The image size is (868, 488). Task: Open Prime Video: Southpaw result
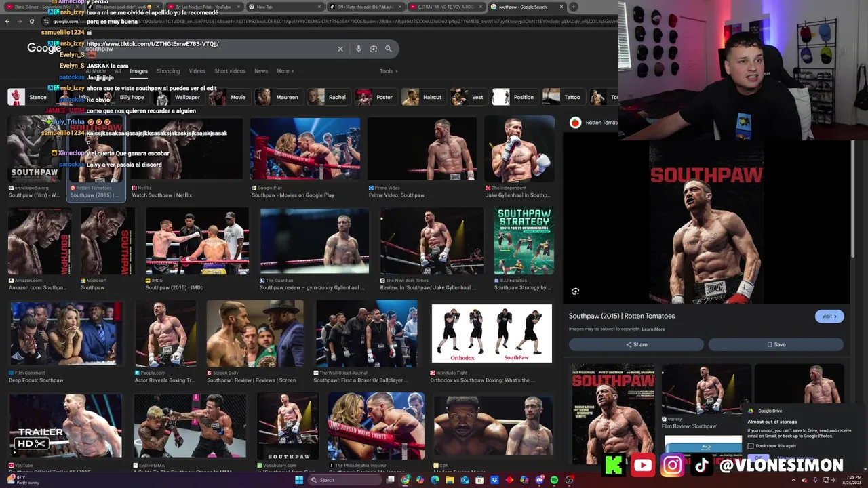[422, 158]
